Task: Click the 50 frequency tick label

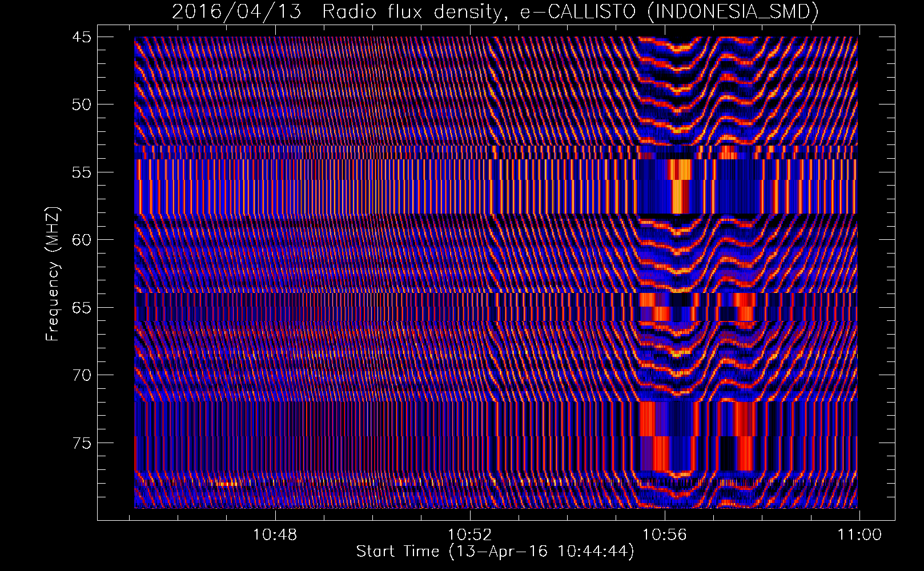Action: click(x=82, y=104)
